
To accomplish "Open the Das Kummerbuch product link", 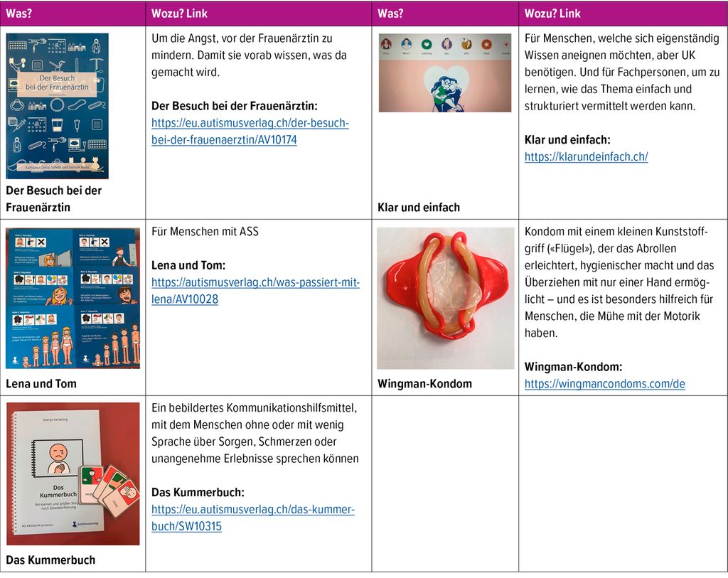I will click(252, 518).
